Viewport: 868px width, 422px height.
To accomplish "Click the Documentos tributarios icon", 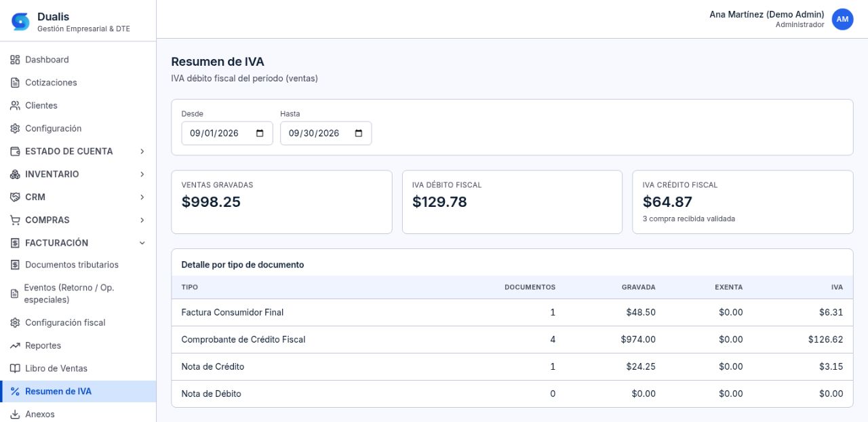I will coord(15,265).
